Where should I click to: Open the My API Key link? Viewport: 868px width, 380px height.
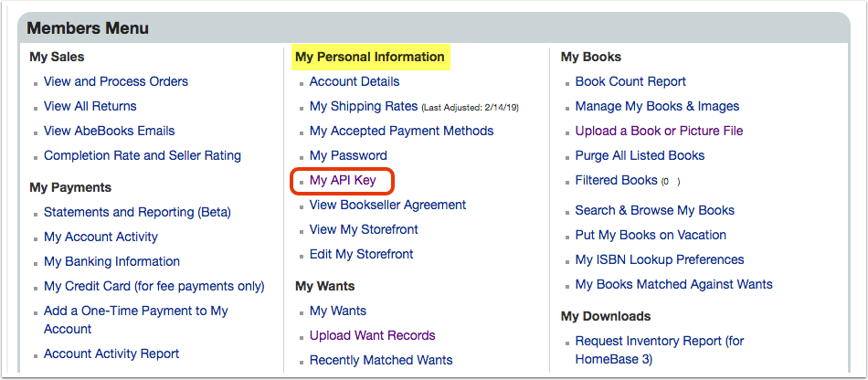[x=343, y=180]
